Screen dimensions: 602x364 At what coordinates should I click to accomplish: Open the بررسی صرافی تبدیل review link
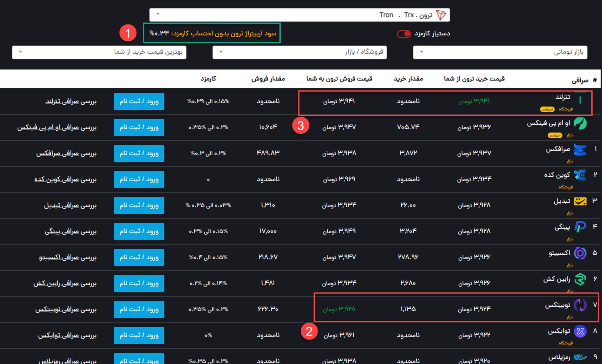(70, 205)
